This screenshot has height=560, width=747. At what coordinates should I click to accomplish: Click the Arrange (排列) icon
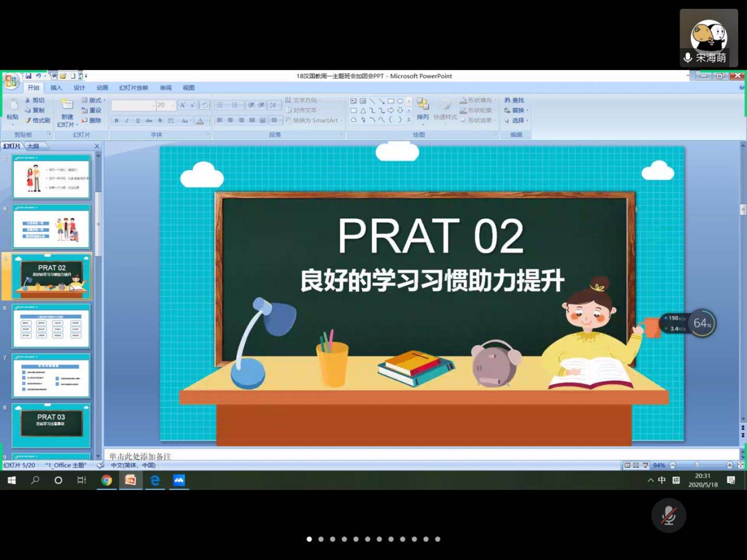pyautogui.click(x=423, y=107)
